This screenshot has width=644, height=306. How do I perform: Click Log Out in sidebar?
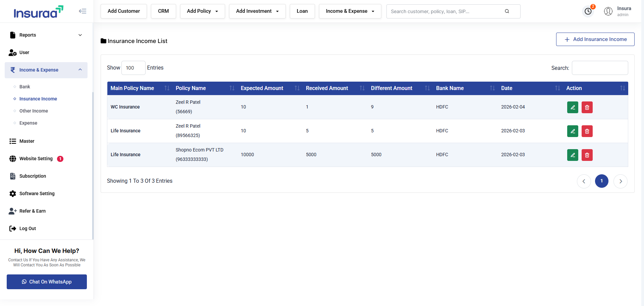point(46,228)
